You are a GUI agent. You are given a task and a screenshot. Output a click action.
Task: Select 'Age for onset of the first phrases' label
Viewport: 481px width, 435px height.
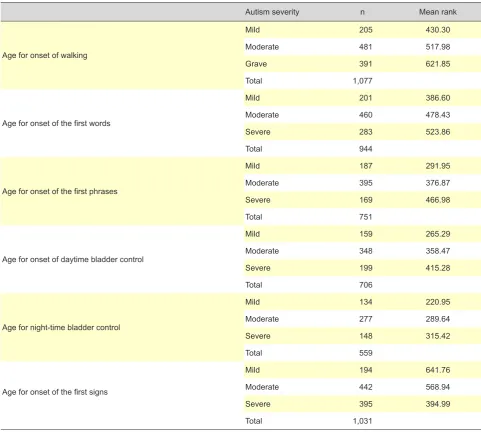click(60, 191)
